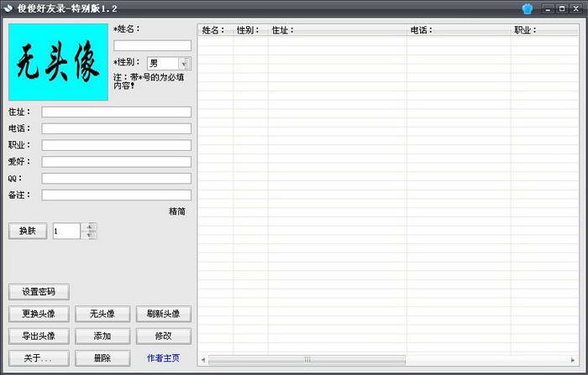Sort by the 性别 column header
Screen dimensions: 588x375
(x=250, y=30)
